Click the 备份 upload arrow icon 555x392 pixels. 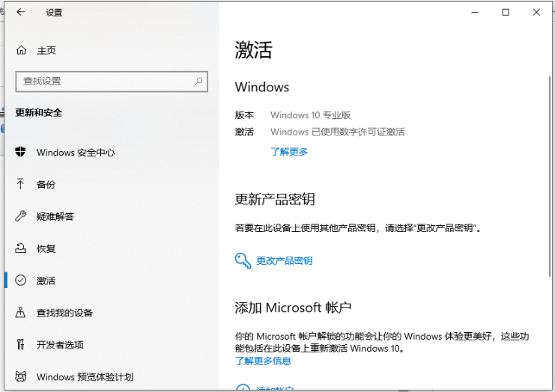point(20,184)
